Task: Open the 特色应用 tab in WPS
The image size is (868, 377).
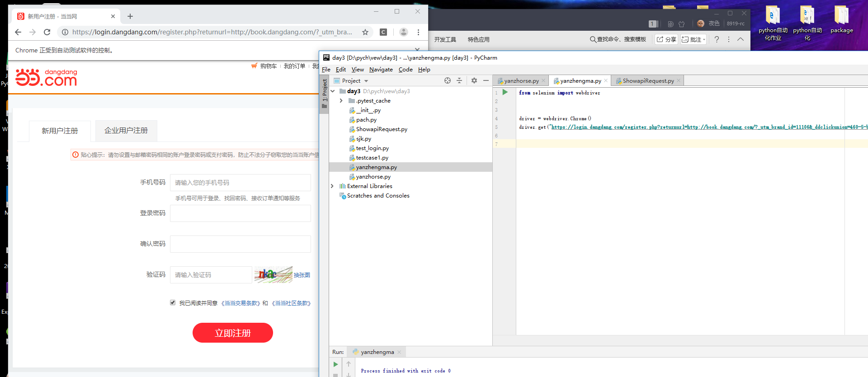Action: pos(479,39)
